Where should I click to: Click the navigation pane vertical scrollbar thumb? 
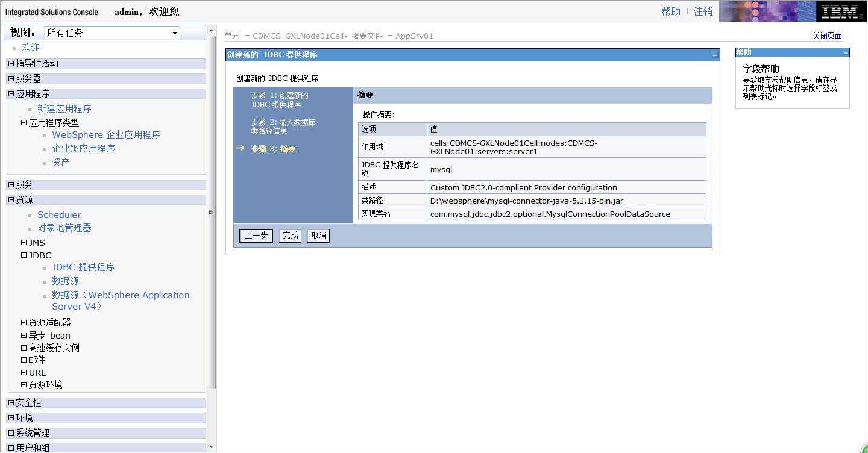pos(212,211)
